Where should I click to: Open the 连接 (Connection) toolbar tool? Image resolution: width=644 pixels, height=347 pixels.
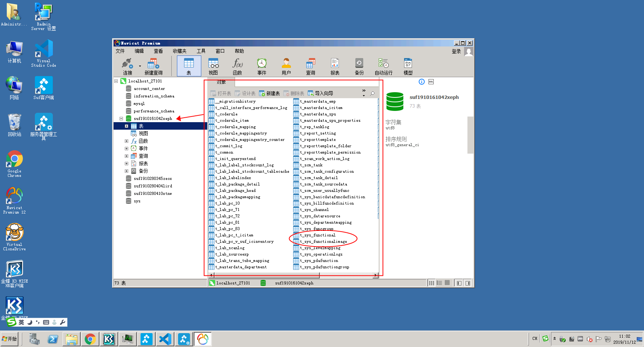tap(127, 66)
